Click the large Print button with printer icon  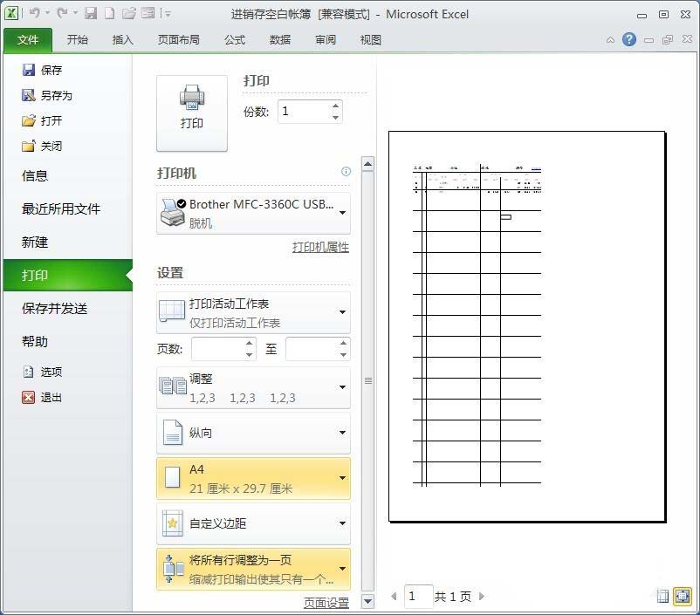tap(191, 113)
